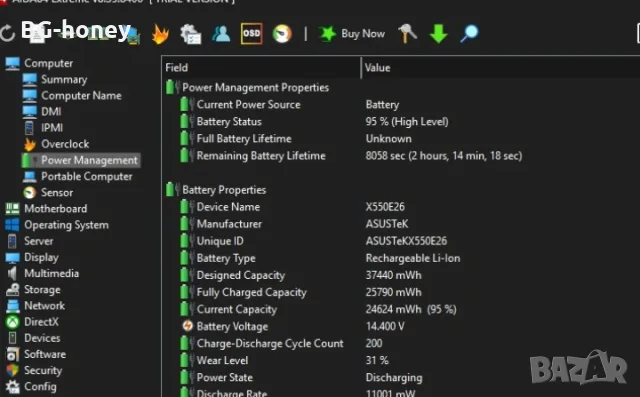Click the green download arrow icon
640x397 pixels.
pos(438,33)
